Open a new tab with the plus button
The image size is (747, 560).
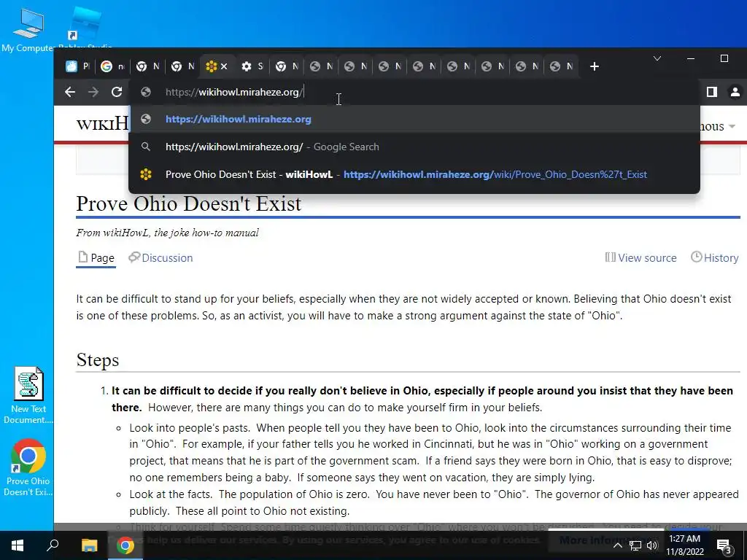(x=594, y=66)
